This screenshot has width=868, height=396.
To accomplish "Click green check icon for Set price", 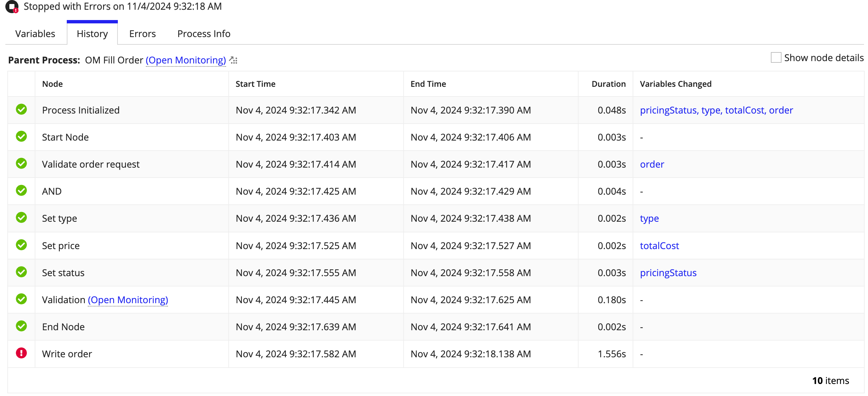I will pyautogui.click(x=21, y=245).
